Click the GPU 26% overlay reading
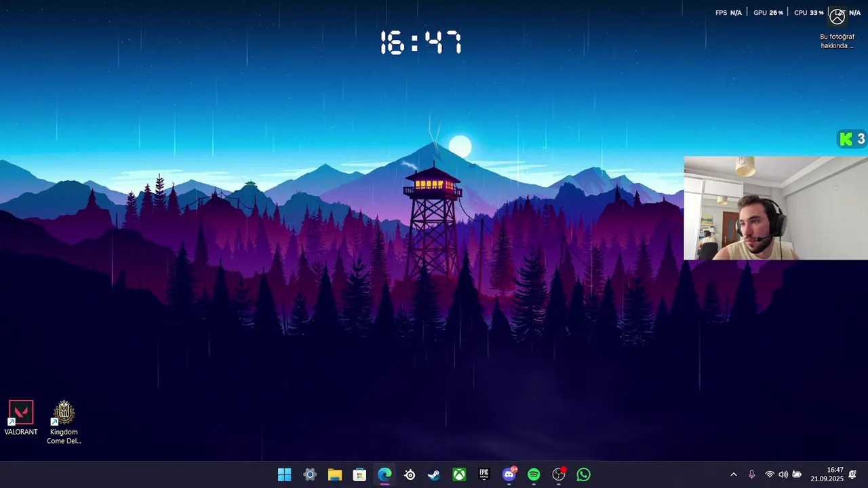 pos(768,13)
